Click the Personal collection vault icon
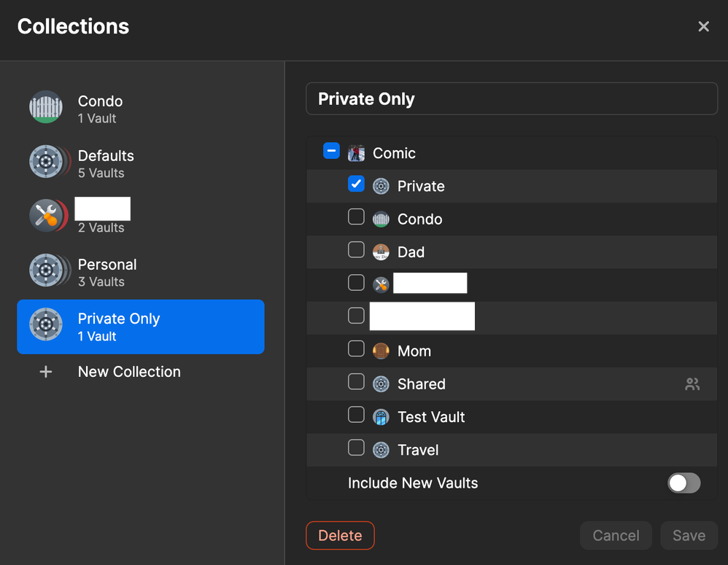The height and width of the screenshot is (565, 728). 46,270
